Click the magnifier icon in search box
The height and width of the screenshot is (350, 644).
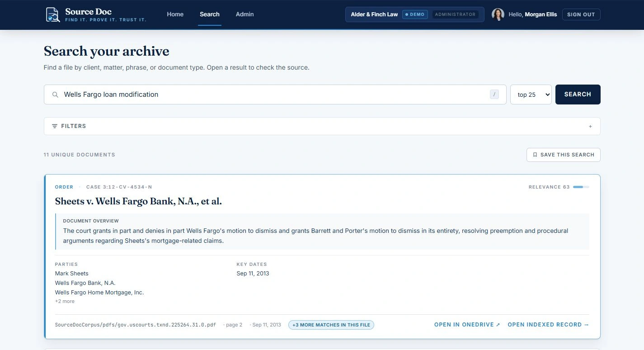(55, 95)
